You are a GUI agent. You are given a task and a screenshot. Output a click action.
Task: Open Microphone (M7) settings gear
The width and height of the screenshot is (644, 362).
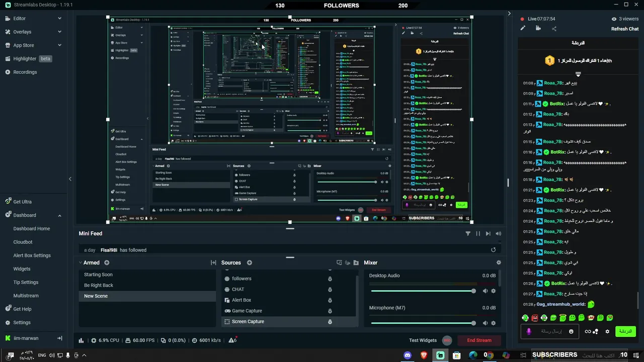[x=493, y=323]
